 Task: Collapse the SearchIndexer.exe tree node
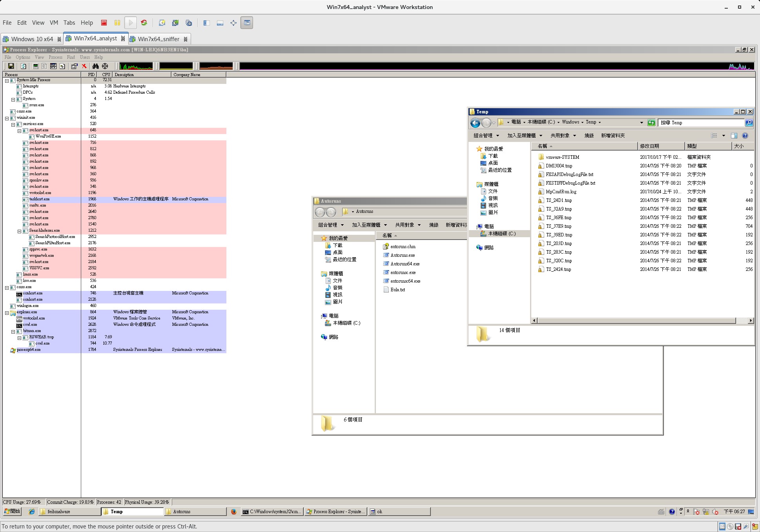coord(19,231)
